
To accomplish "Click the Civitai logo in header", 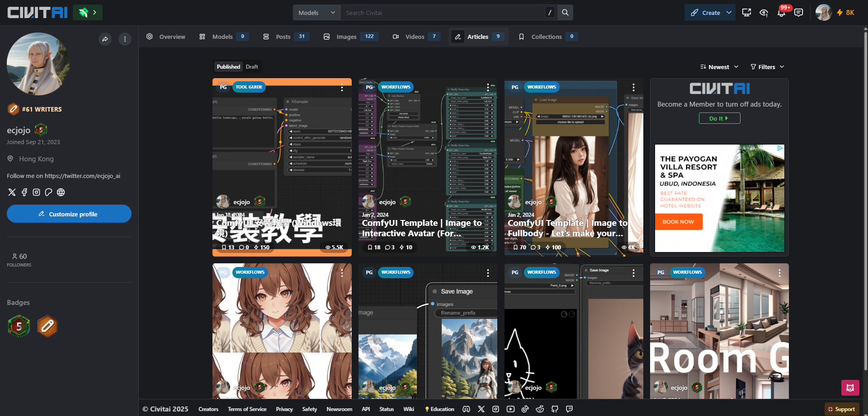I will coord(38,13).
